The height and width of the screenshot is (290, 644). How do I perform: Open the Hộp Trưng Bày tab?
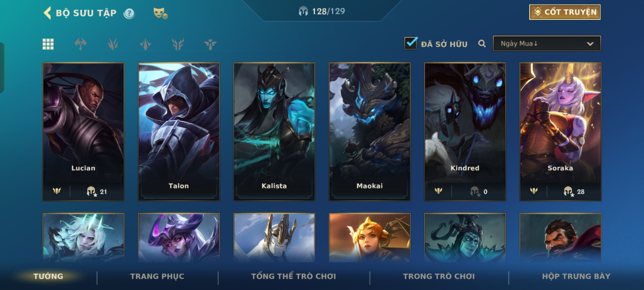(576, 276)
